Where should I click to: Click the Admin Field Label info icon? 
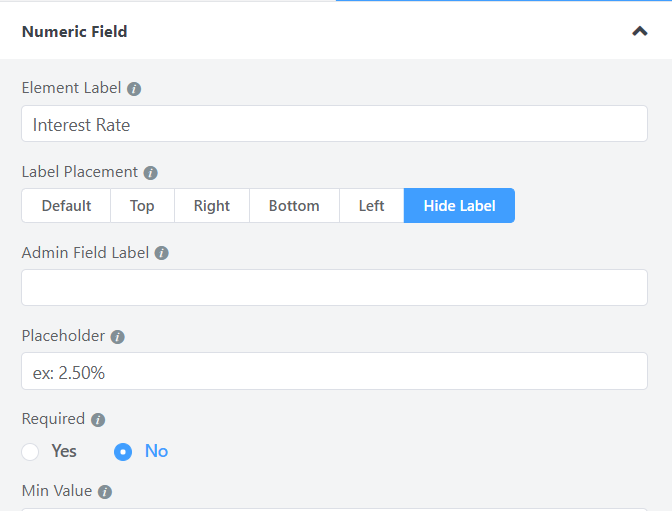162,253
